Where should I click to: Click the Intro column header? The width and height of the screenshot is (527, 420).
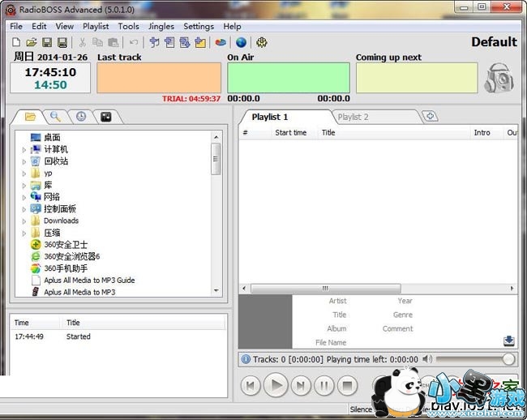click(482, 133)
